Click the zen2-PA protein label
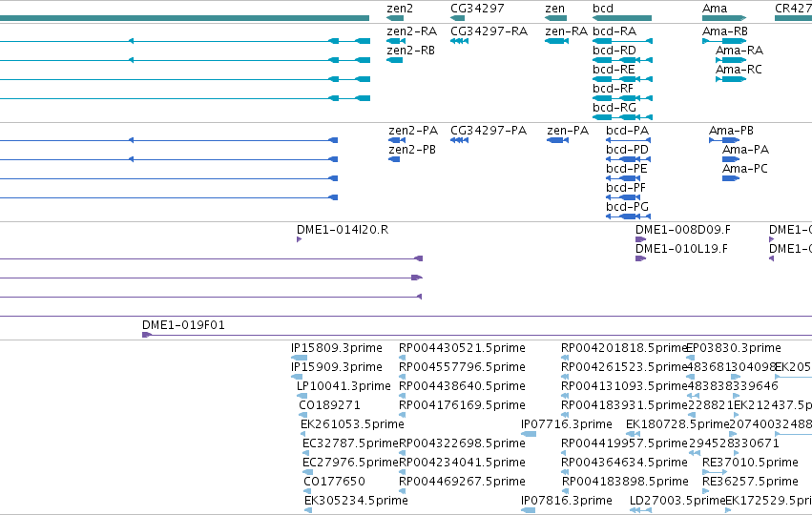The height and width of the screenshot is (515, 812). click(x=413, y=131)
